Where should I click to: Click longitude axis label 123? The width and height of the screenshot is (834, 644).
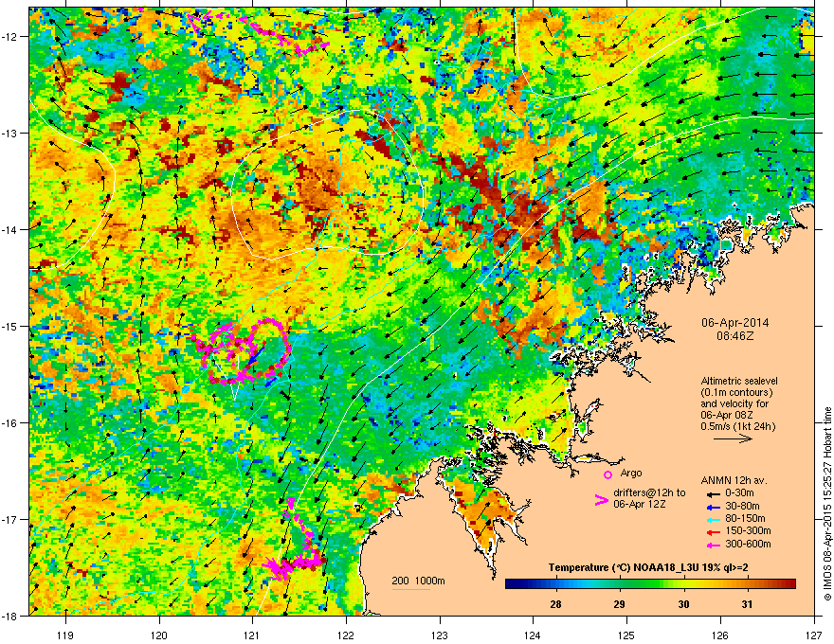(440, 635)
